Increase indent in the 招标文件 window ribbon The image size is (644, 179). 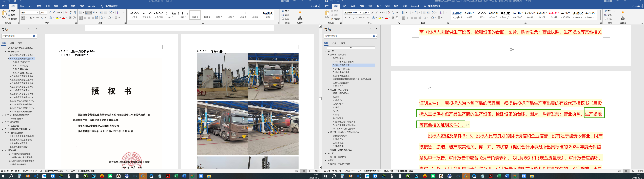[428, 12]
